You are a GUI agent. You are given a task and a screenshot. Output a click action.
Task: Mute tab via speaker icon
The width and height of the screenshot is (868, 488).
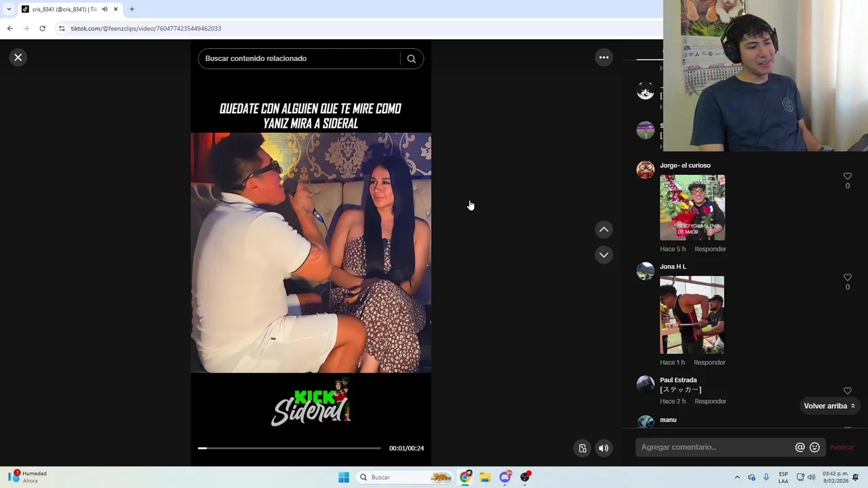[x=104, y=9]
